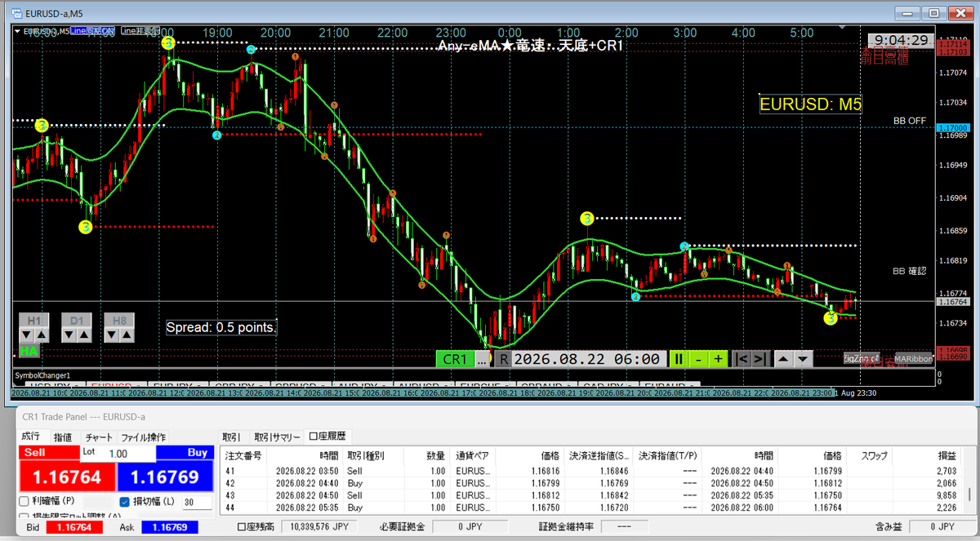The image size is (980, 541).
Task: Click the up arrow under H1
Action: pyautogui.click(x=42, y=335)
